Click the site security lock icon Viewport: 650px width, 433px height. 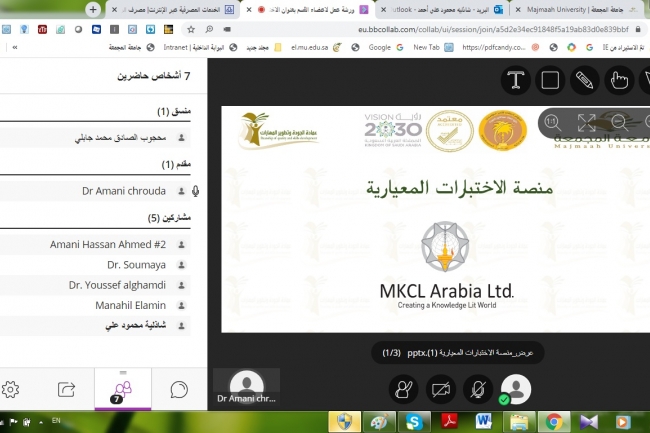pos(638,29)
